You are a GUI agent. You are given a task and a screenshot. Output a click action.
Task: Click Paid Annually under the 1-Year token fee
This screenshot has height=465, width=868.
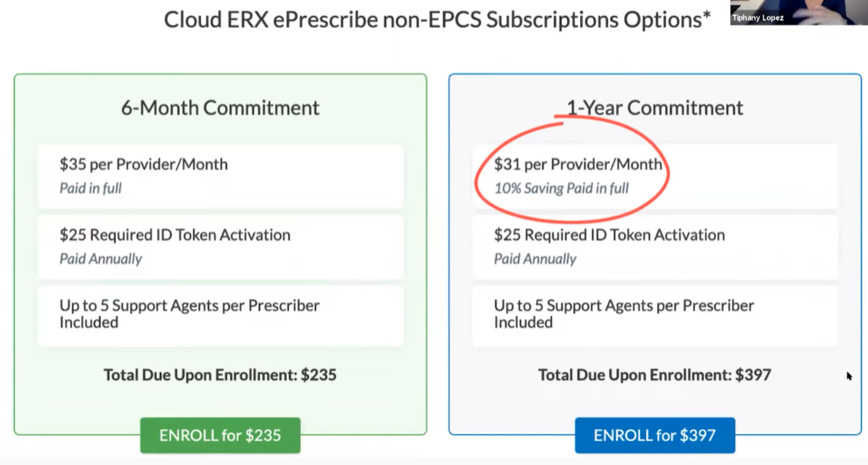(x=535, y=259)
